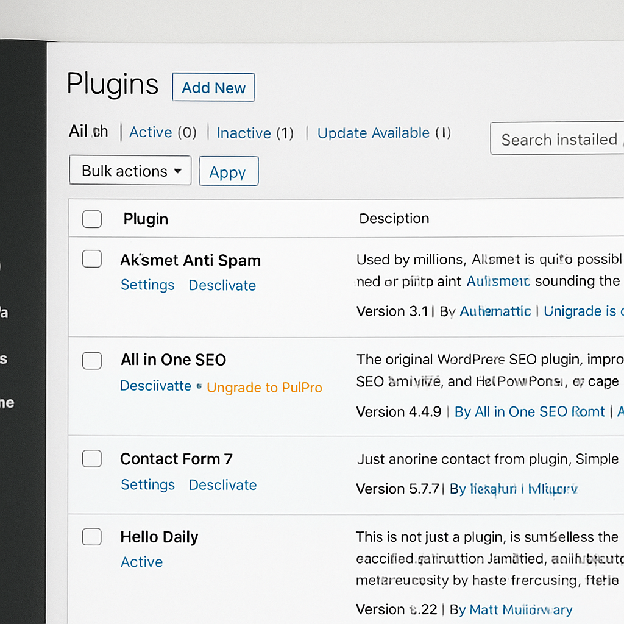The width and height of the screenshot is (624, 624).
Task: Open the All plugins filter
Action: 88,131
